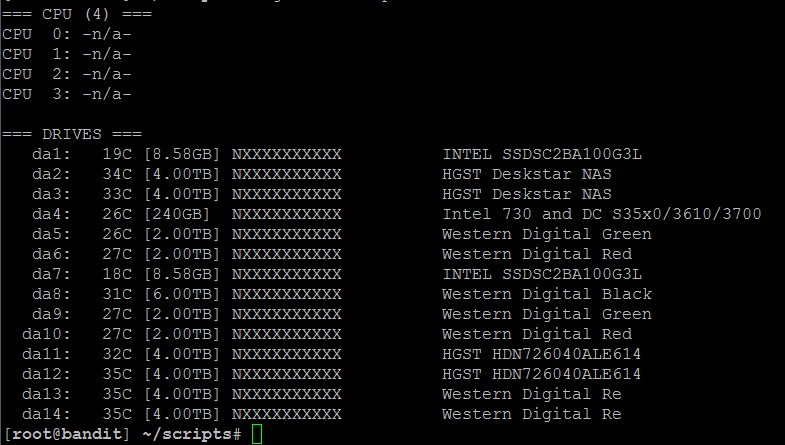
Task: Click the "=== CPU (4) ===" header line
Action: click(77, 14)
